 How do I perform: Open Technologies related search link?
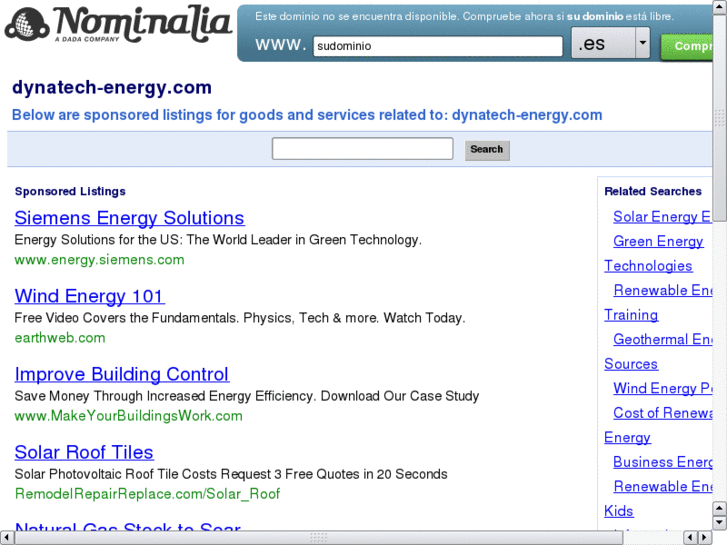pos(648,266)
